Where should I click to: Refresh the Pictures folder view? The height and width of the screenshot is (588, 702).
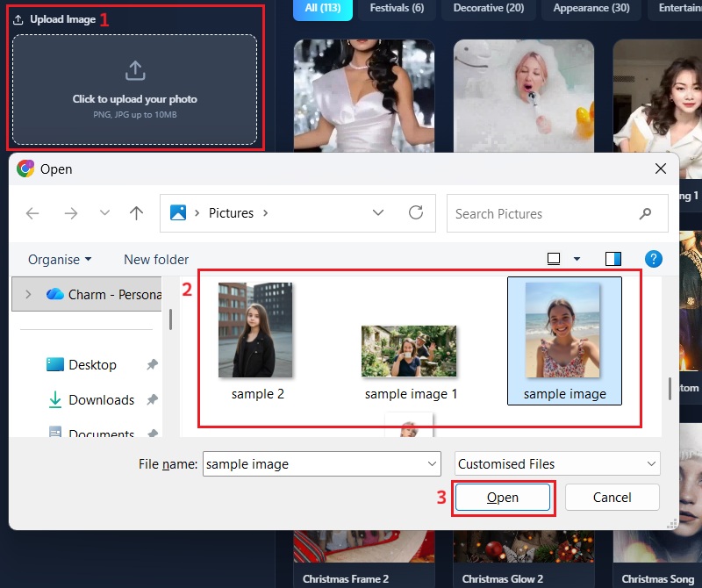[x=416, y=213]
